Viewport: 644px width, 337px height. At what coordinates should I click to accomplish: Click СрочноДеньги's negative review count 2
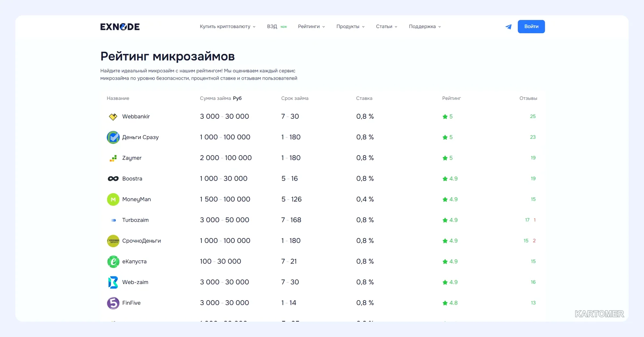pyautogui.click(x=534, y=241)
